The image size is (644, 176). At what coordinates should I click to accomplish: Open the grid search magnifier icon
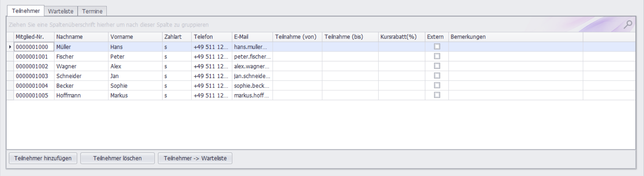(x=628, y=24)
